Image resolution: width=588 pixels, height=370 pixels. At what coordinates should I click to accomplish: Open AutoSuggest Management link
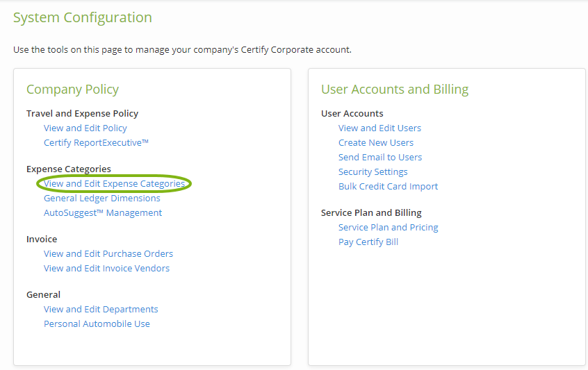point(103,212)
